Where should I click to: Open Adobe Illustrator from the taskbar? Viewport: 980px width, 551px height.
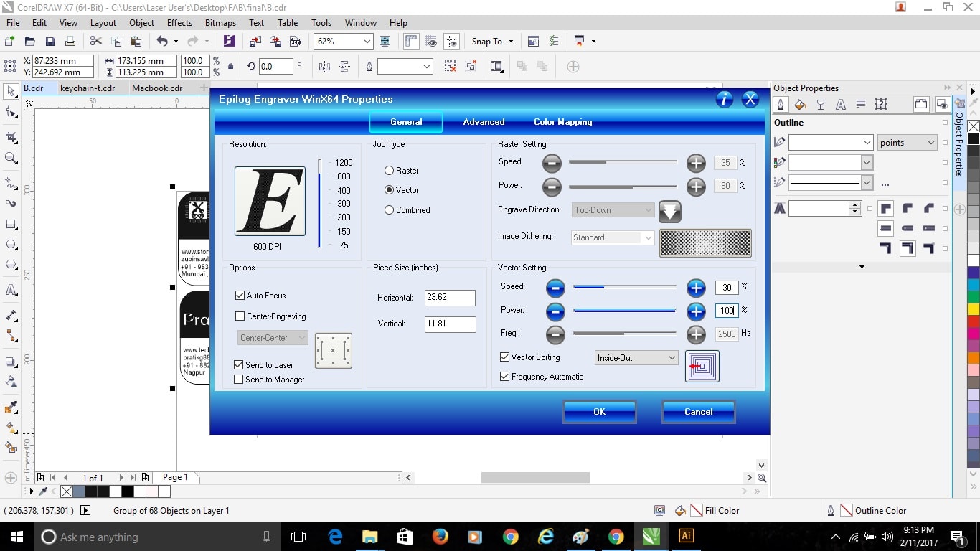[686, 537]
